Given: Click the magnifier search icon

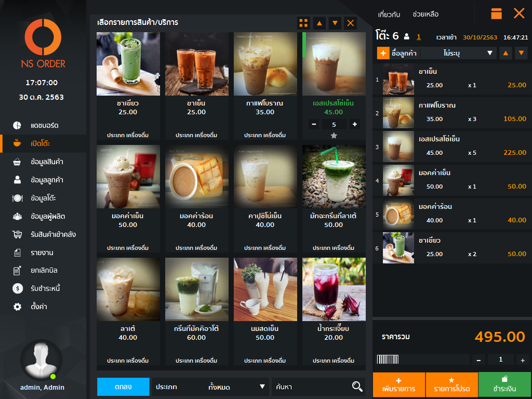Looking at the screenshot, I should click(357, 387).
